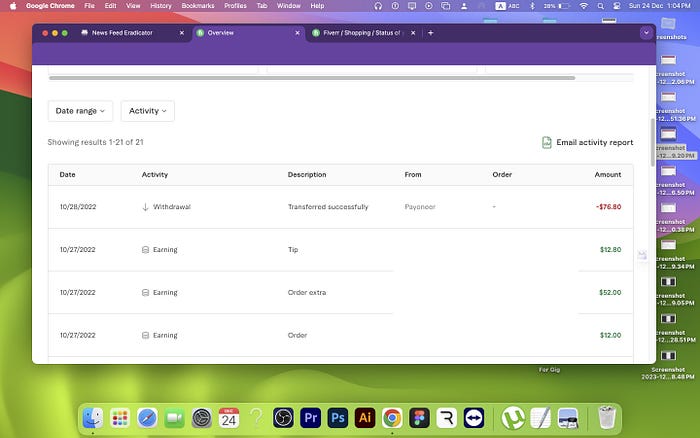This screenshot has height=438, width=700.
Task: Open the white R app in dock
Action: tap(447, 418)
